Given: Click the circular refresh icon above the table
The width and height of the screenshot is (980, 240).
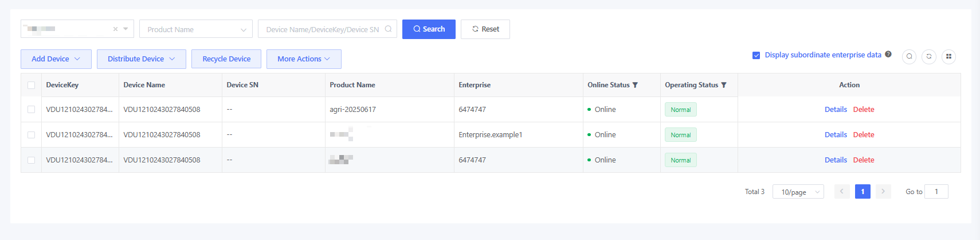Looking at the screenshot, I should click(929, 57).
